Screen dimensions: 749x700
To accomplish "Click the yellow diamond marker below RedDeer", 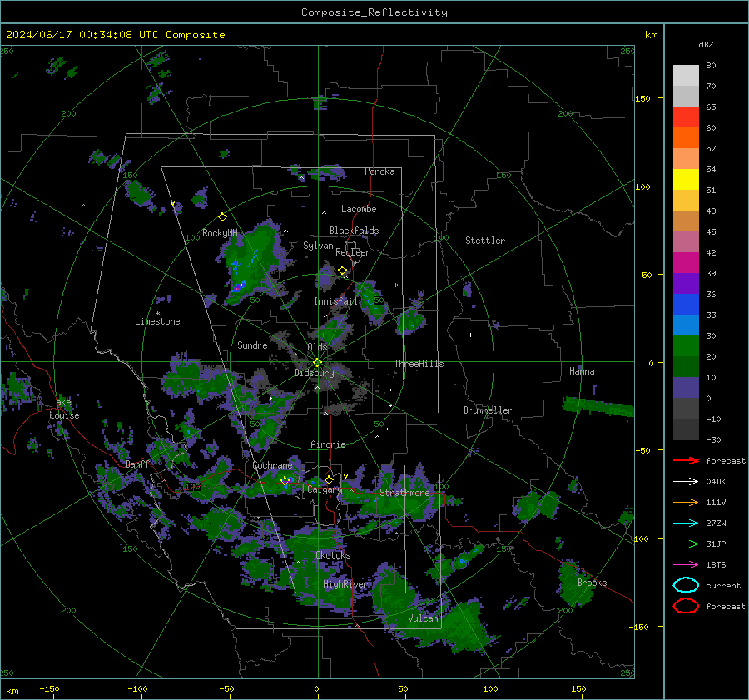I will (343, 271).
